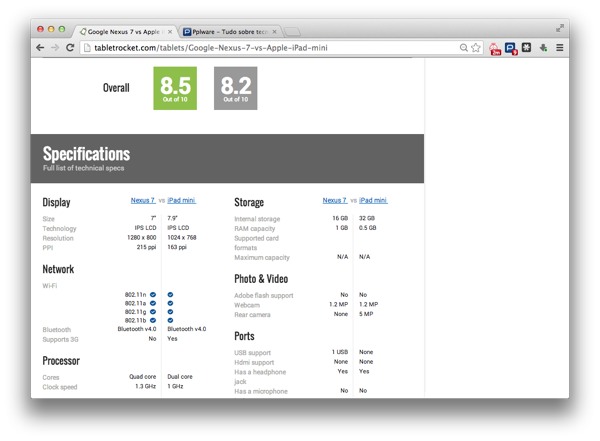Open the iPad mini link in Display section
The image size is (600, 441).
(181, 200)
